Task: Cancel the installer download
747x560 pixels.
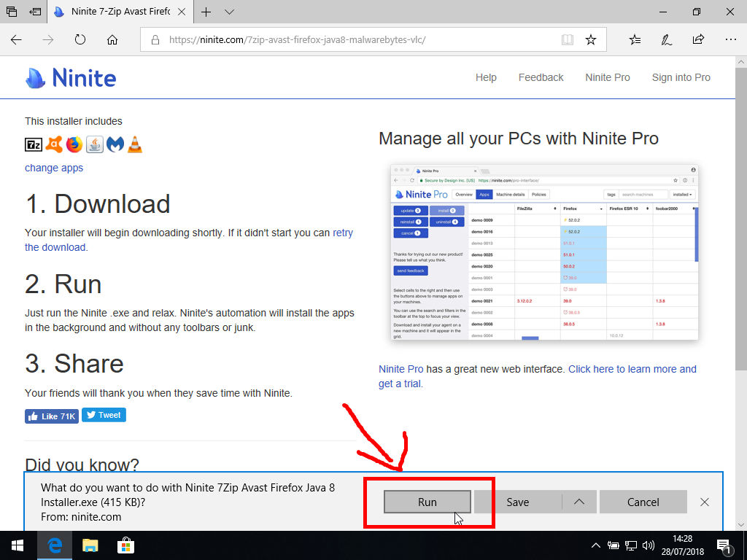Action: [x=643, y=502]
